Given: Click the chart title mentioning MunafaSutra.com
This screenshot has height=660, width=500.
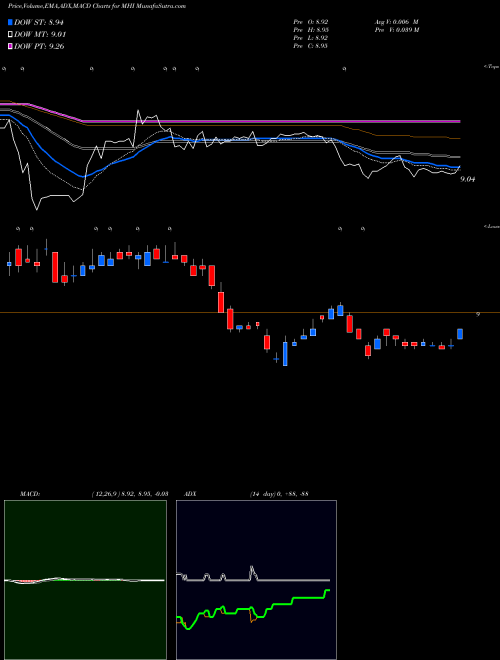Looking at the screenshot, I should (x=97, y=6).
